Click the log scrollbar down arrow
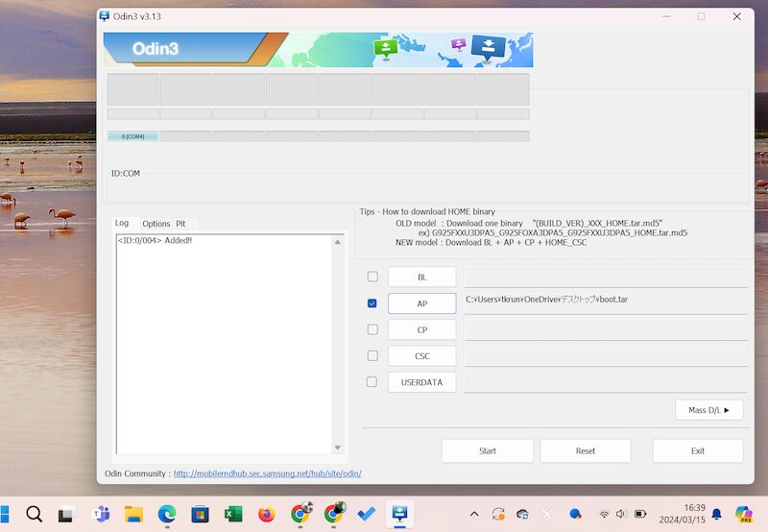 (337, 447)
